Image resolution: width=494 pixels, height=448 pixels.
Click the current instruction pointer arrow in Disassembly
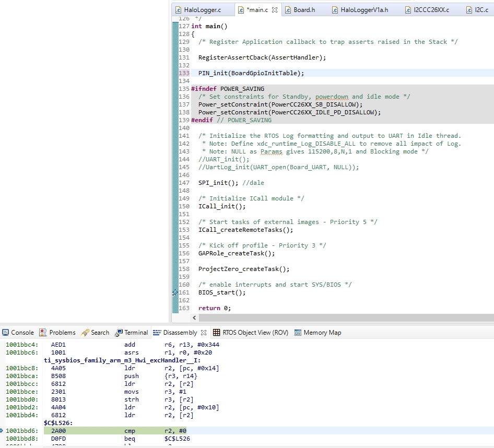2,431
